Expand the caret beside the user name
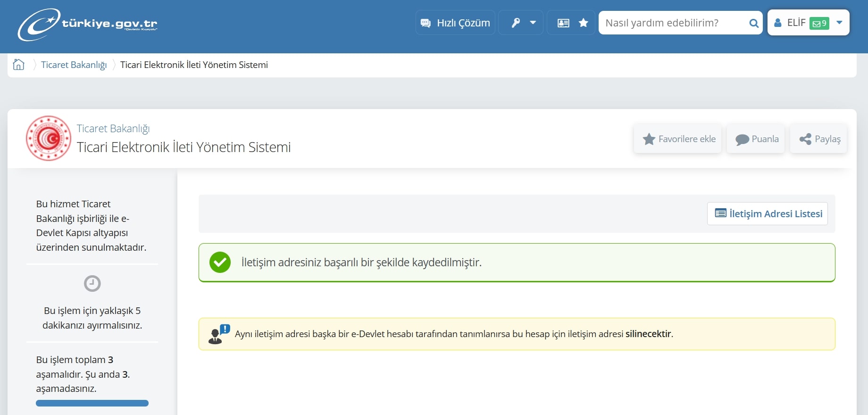868x415 pixels. click(x=839, y=22)
